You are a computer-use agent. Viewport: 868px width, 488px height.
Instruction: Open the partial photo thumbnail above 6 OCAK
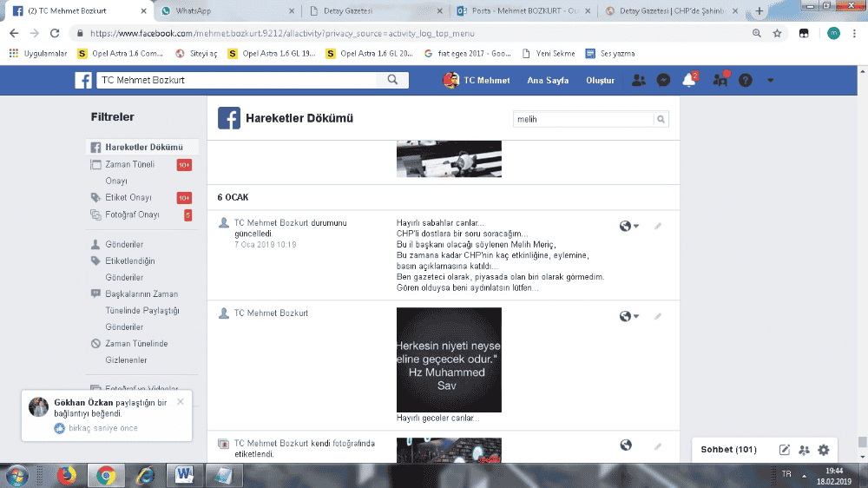tap(449, 159)
